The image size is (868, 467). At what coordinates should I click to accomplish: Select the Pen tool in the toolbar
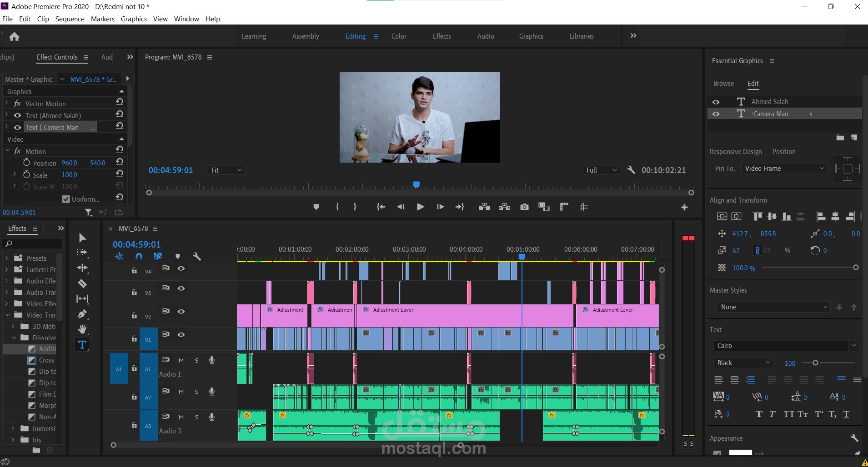click(82, 313)
